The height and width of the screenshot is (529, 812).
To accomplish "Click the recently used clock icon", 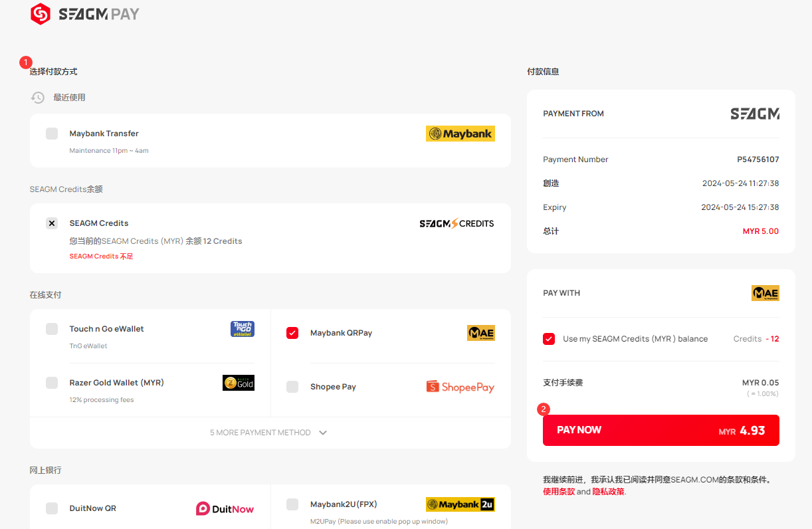I will [x=38, y=98].
